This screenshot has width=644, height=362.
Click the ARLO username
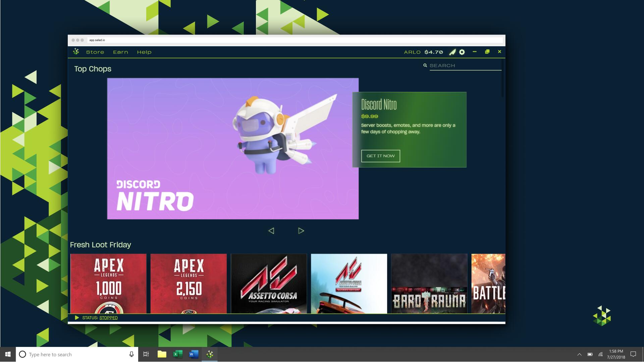pos(412,52)
